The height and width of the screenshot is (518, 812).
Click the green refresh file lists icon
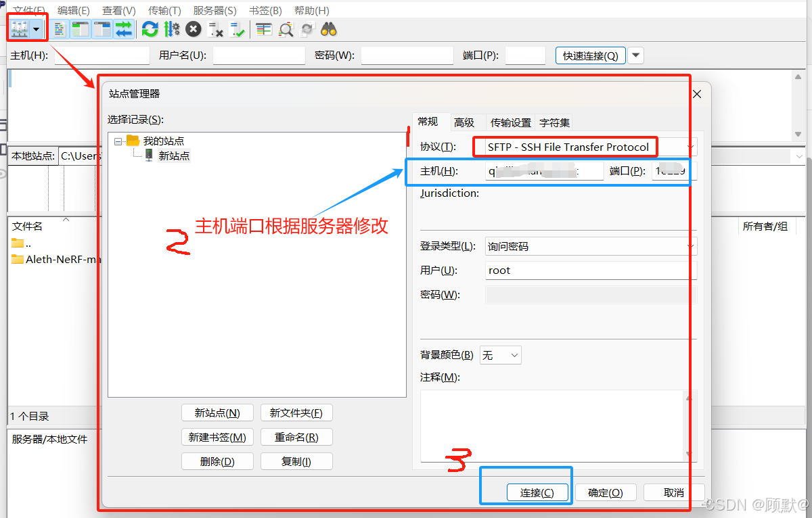click(x=150, y=29)
